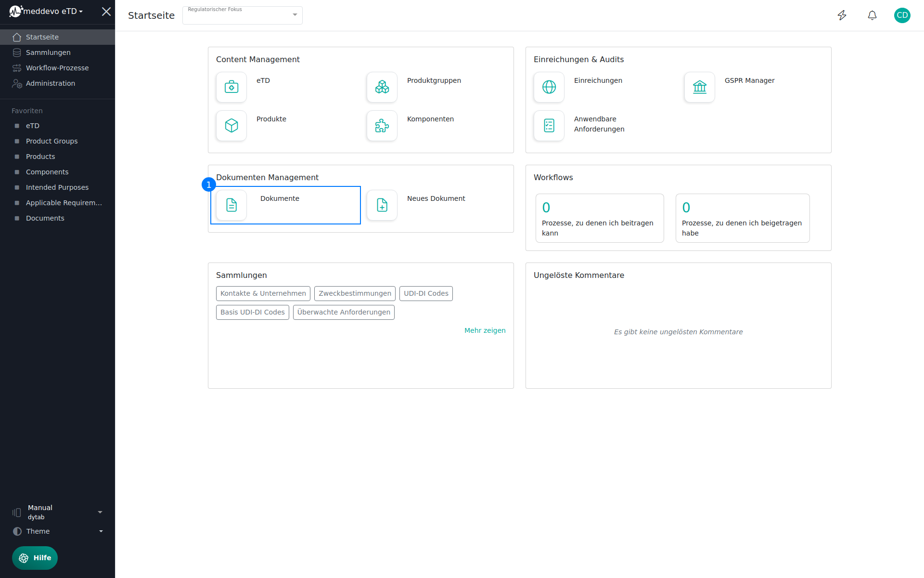Image resolution: width=924 pixels, height=578 pixels.
Task: Click the Sammlungen database icon in sidebar
Action: [17, 53]
